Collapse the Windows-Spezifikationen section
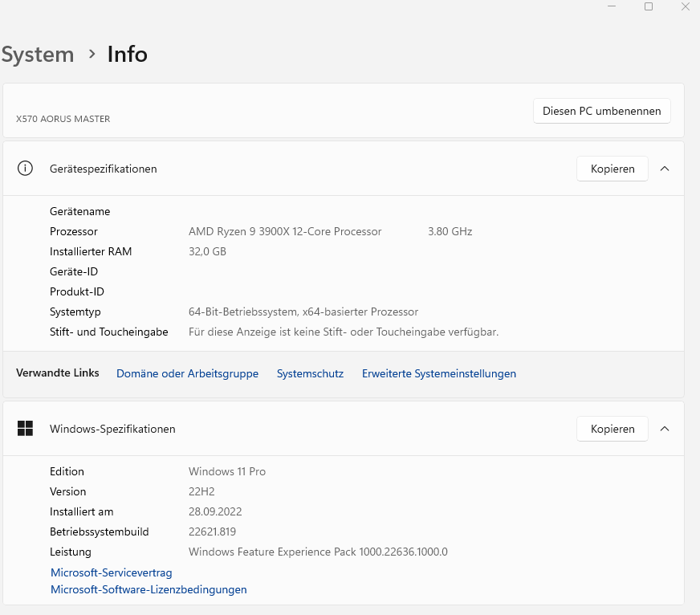The height and width of the screenshot is (615, 700). tap(665, 429)
